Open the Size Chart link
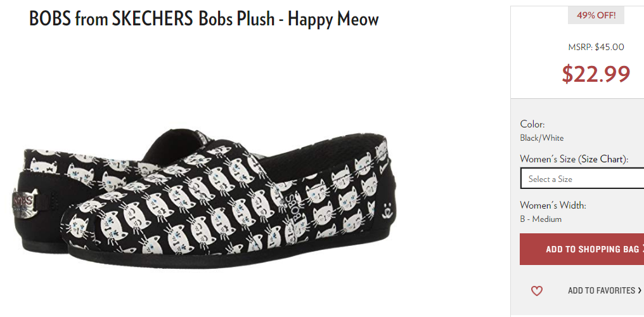The image size is (644, 317). click(x=603, y=159)
